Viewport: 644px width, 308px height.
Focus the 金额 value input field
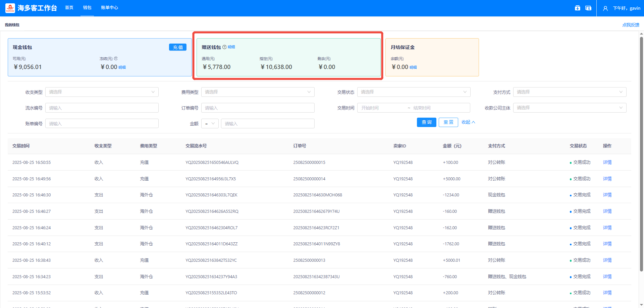[268, 124]
